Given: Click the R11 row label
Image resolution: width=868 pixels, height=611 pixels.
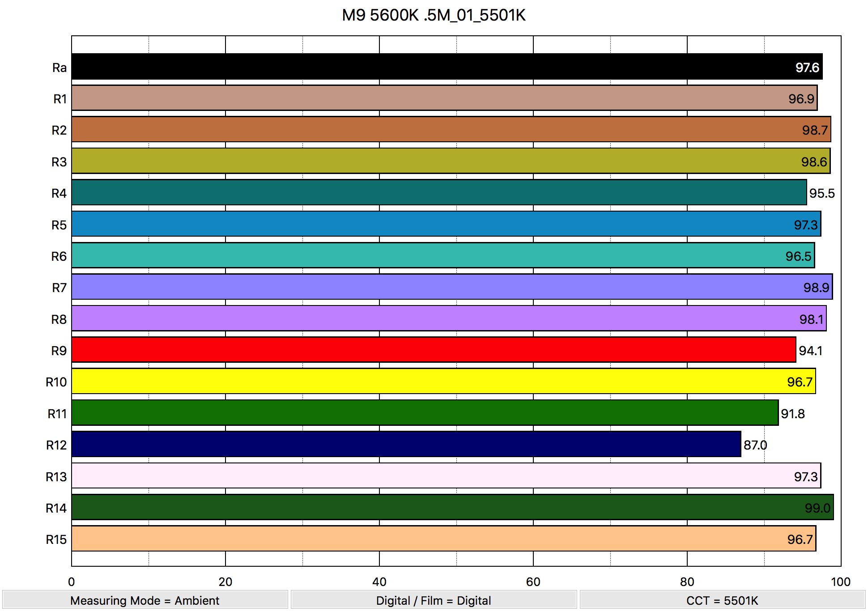Looking at the screenshot, I should click(57, 414).
